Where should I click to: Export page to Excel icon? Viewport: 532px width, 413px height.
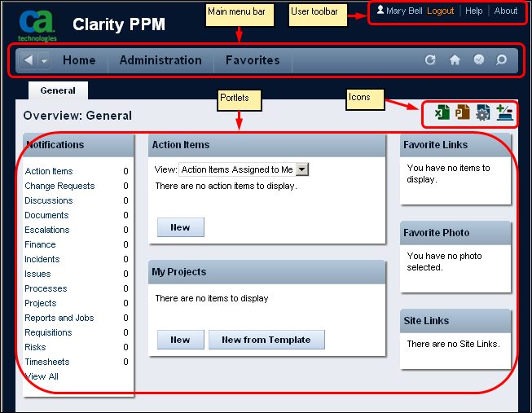442,112
